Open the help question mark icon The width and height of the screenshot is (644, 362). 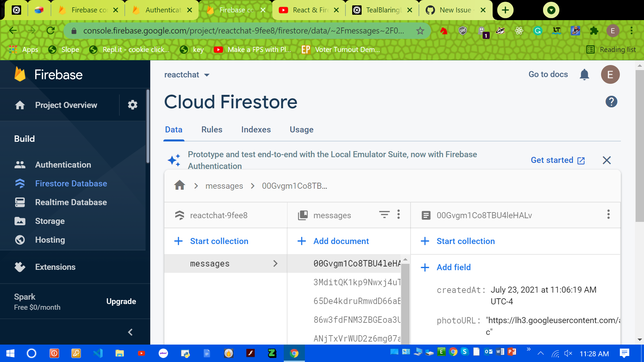pyautogui.click(x=611, y=102)
